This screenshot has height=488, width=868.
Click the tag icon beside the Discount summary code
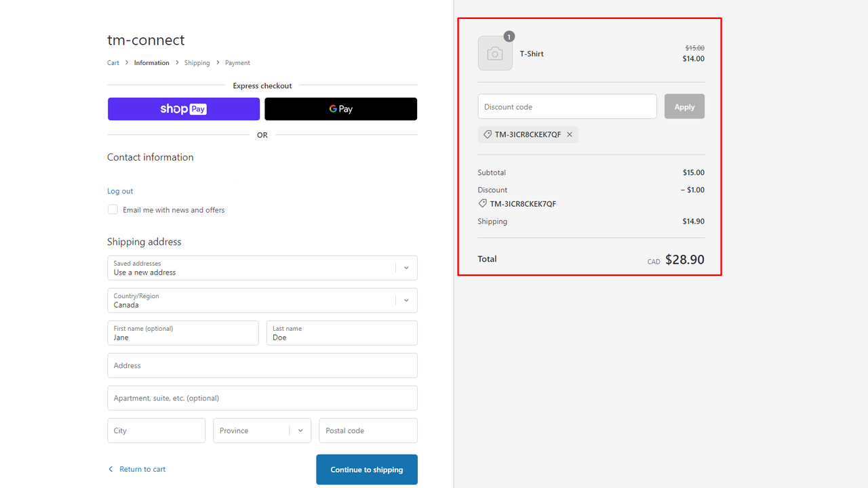click(x=483, y=203)
